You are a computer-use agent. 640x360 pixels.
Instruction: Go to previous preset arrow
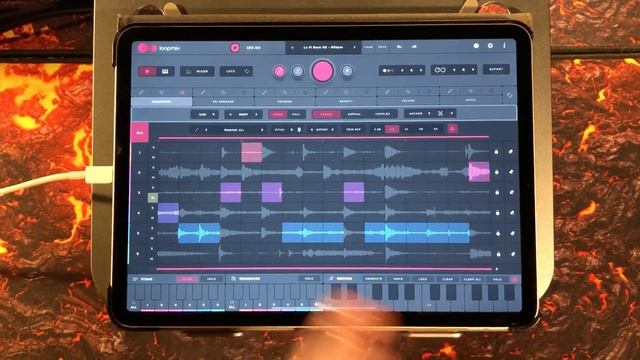pos(292,48)
